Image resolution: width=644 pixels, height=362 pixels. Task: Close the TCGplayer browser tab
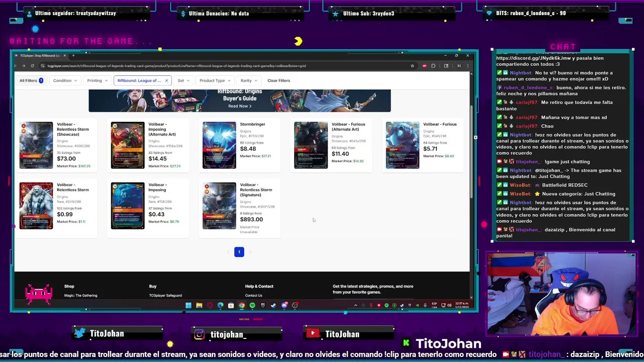[64, 55]
